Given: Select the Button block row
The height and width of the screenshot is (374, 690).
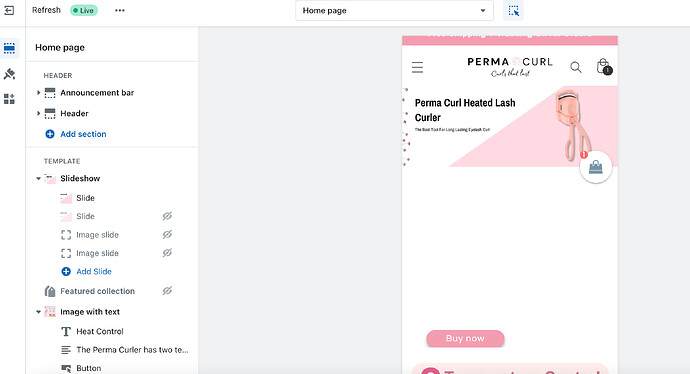Looking at the screenshot, I should pos(88,368).
